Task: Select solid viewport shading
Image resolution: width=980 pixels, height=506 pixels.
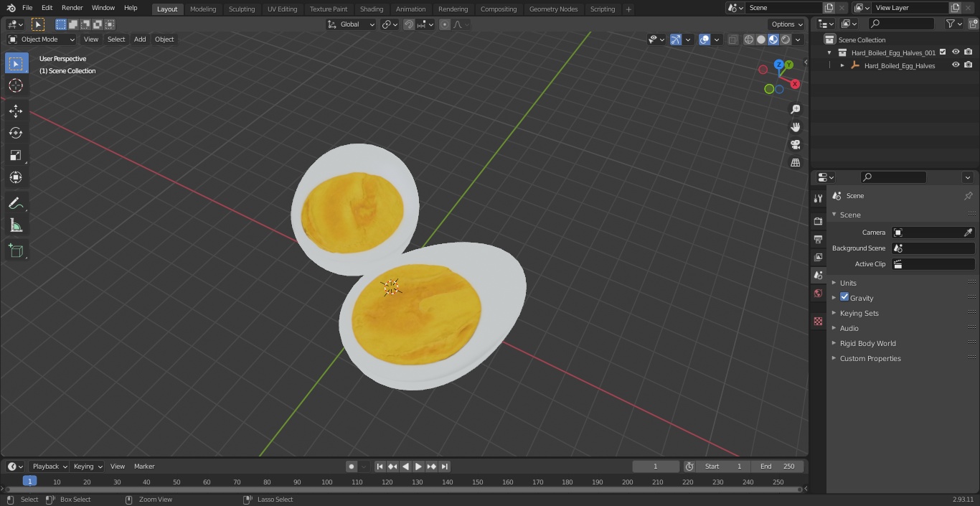Action: (761, 40)
